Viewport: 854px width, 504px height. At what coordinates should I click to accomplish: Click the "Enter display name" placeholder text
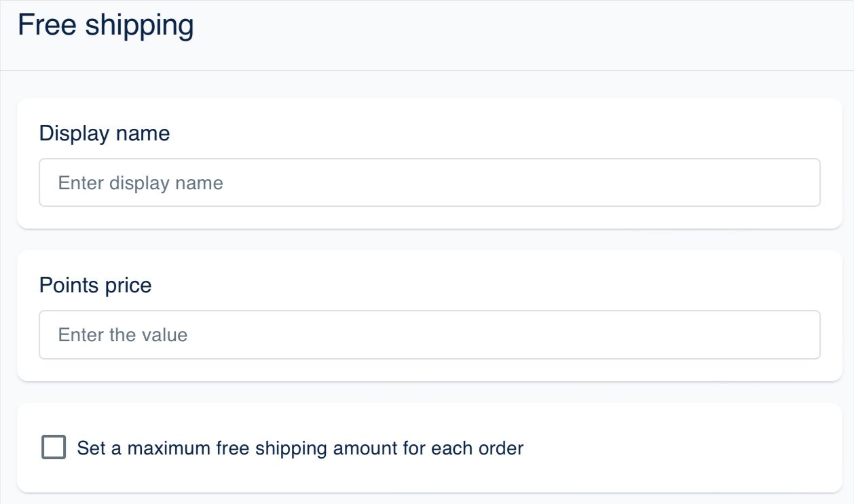point(141,183)
